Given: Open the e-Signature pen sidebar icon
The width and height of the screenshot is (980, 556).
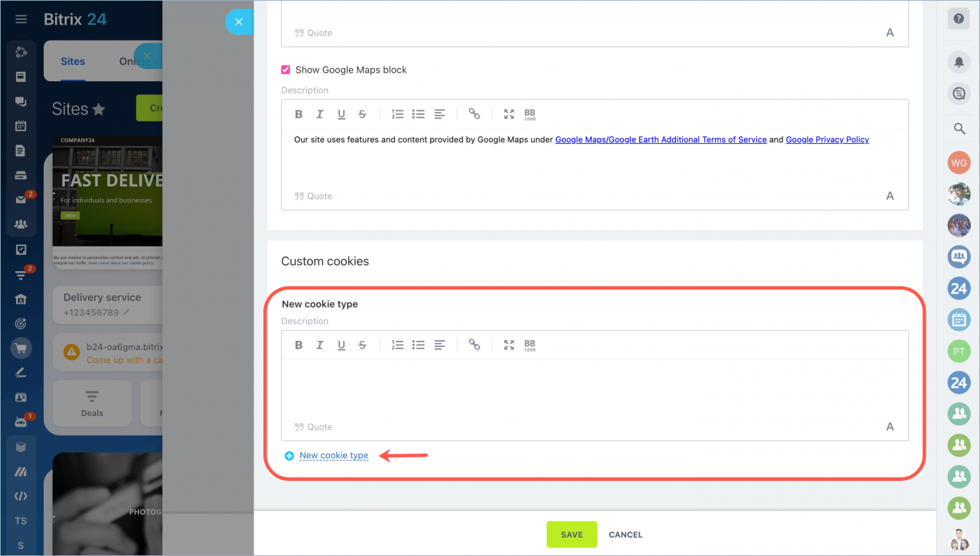Looking at the screenshot, I should (x=21, y=373).
